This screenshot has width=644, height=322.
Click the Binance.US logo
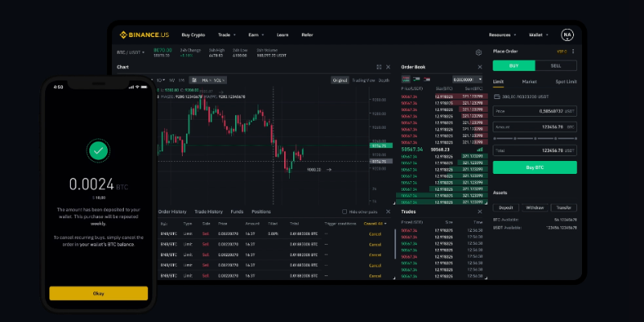[144, 35]
